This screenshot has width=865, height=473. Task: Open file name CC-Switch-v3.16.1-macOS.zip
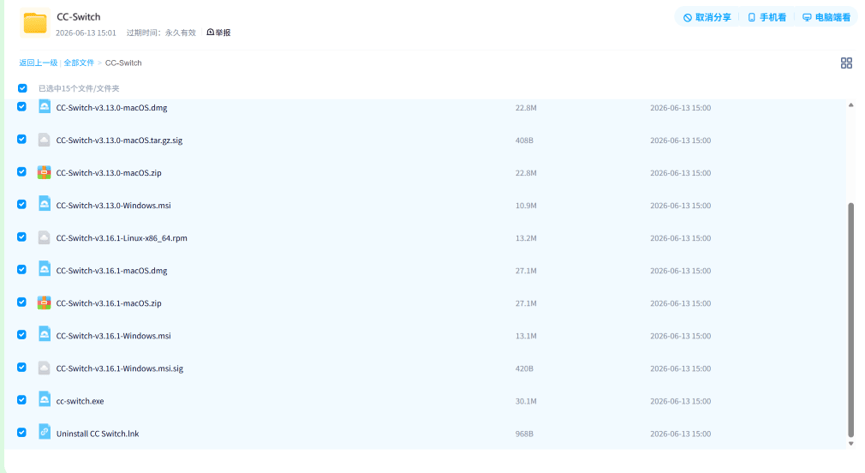coord(109,303)
